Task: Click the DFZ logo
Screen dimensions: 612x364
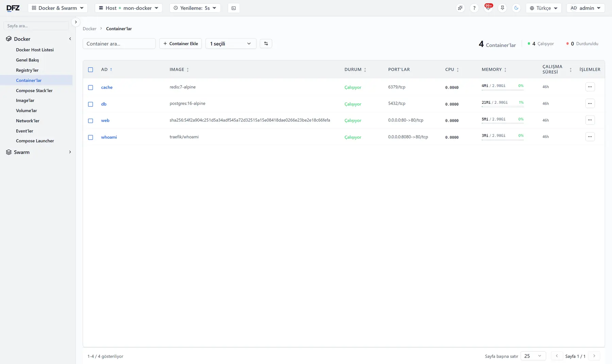Action: click(x=13, y=8)
